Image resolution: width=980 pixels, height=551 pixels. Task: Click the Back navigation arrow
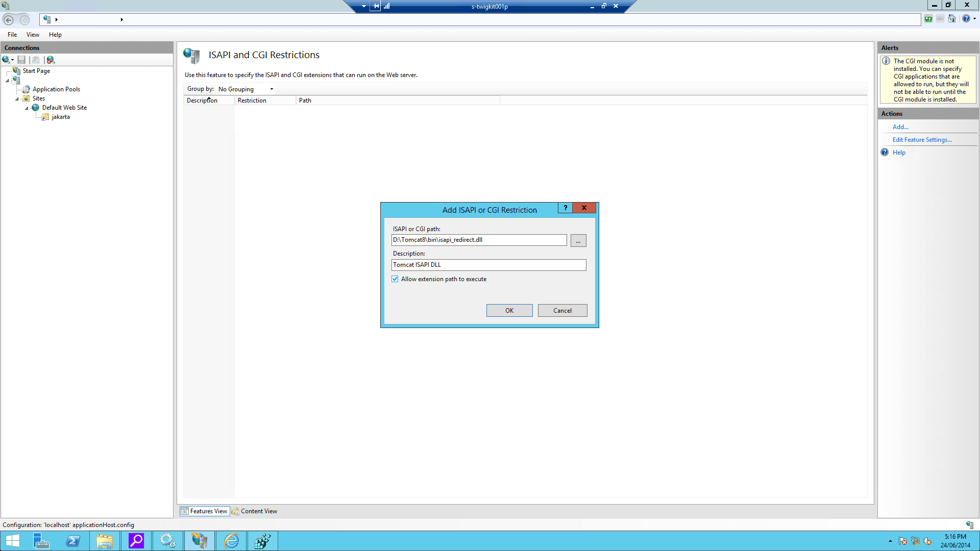click(x=9, y=19)
